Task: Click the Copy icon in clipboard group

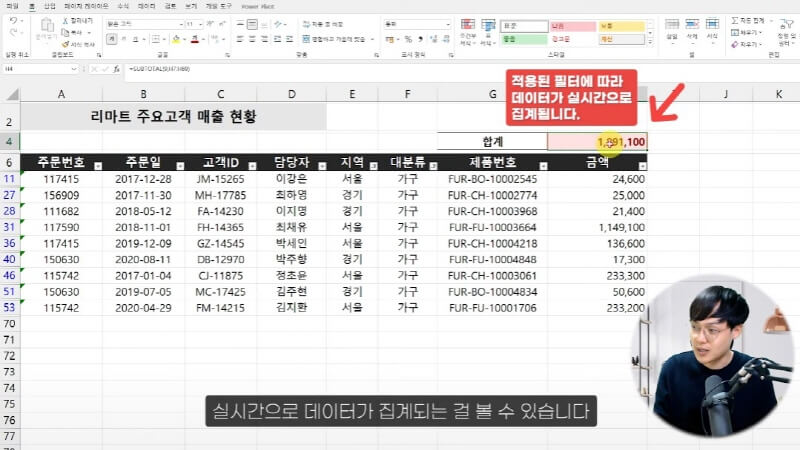Action: click(x=65, y=33)
